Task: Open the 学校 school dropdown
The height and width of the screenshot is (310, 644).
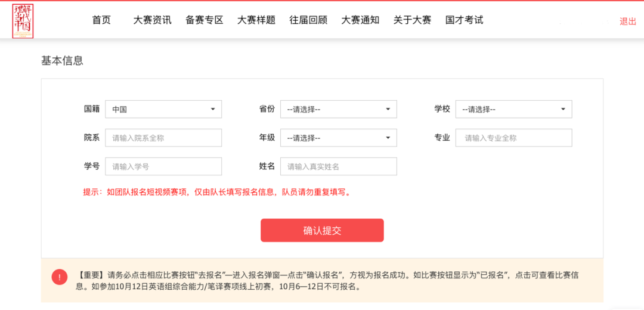Action: (513, 109)
